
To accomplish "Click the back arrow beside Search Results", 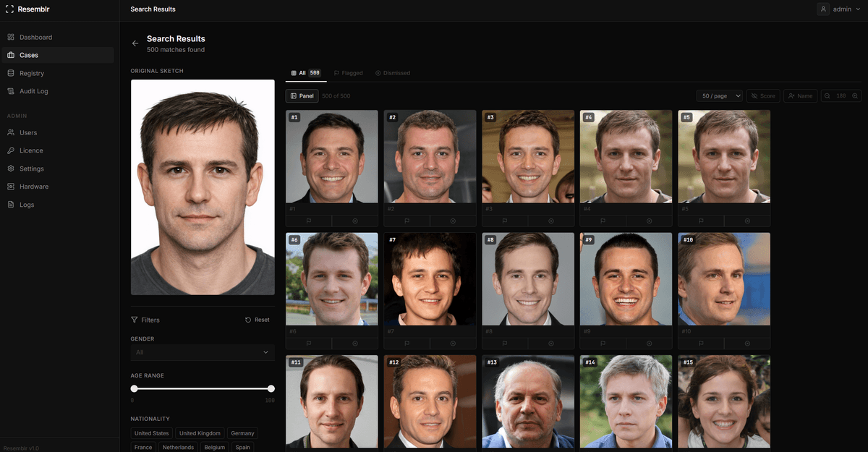I will point(135,43).
